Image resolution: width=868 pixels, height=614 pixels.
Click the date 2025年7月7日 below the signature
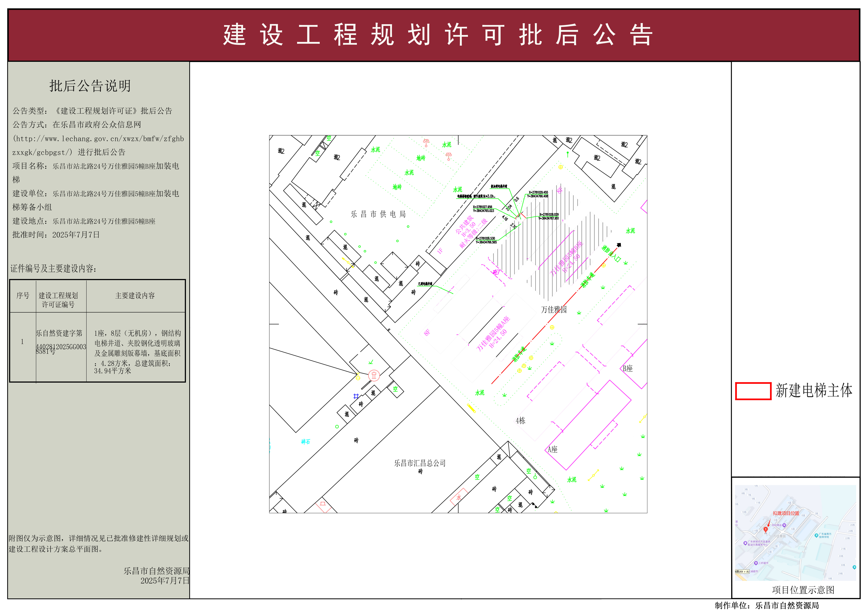click(x=165, y=581)
